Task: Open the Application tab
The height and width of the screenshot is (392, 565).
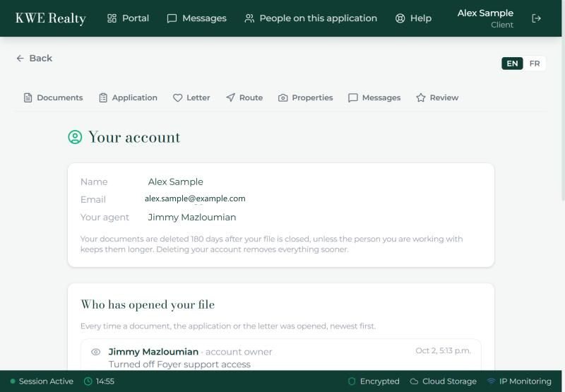Action: click(x=129, y=97)
